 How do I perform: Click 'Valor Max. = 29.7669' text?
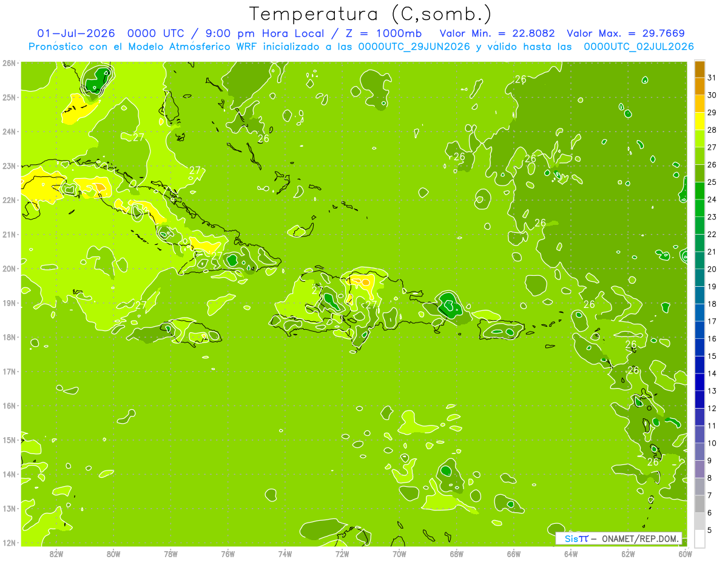[x=625, y=33]
